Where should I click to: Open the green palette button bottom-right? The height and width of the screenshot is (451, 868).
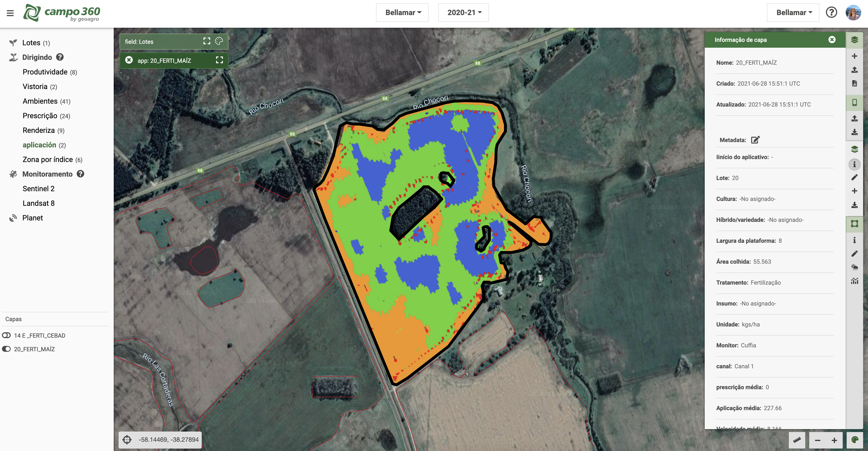click(855, 440)
